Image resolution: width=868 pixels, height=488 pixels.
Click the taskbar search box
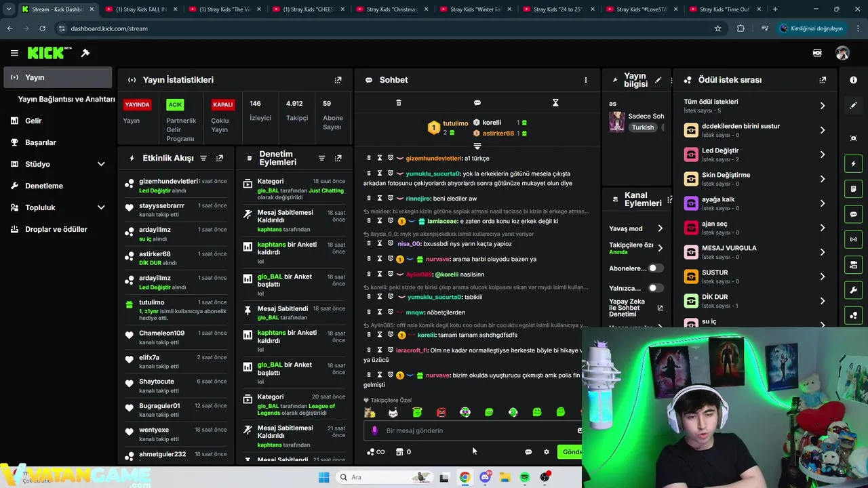click(384, 477)
